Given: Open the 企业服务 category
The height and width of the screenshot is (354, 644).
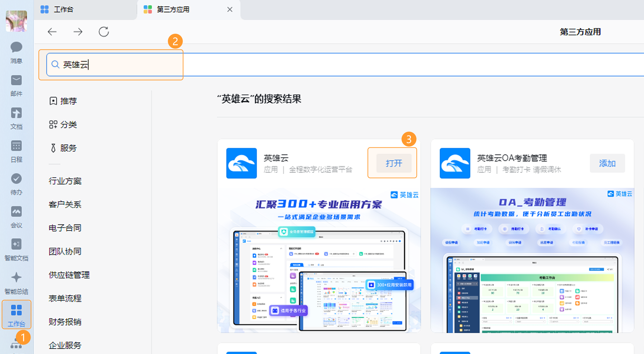Looking at the screenshot, I should 65,345.
